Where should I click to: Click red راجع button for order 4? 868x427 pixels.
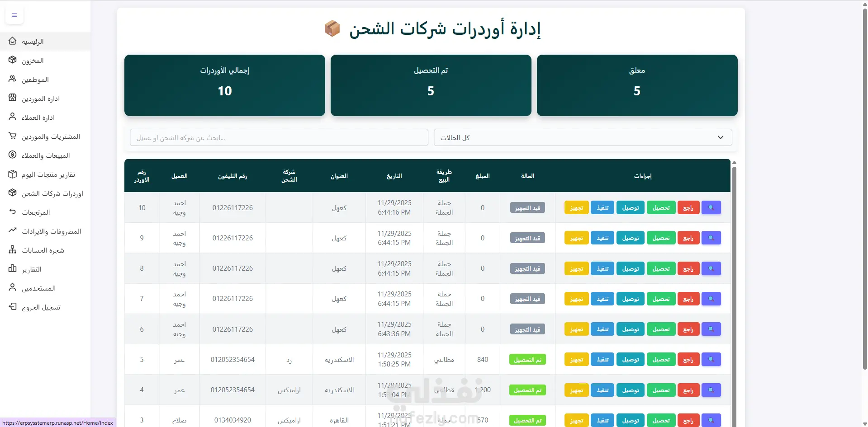point(688,390)
